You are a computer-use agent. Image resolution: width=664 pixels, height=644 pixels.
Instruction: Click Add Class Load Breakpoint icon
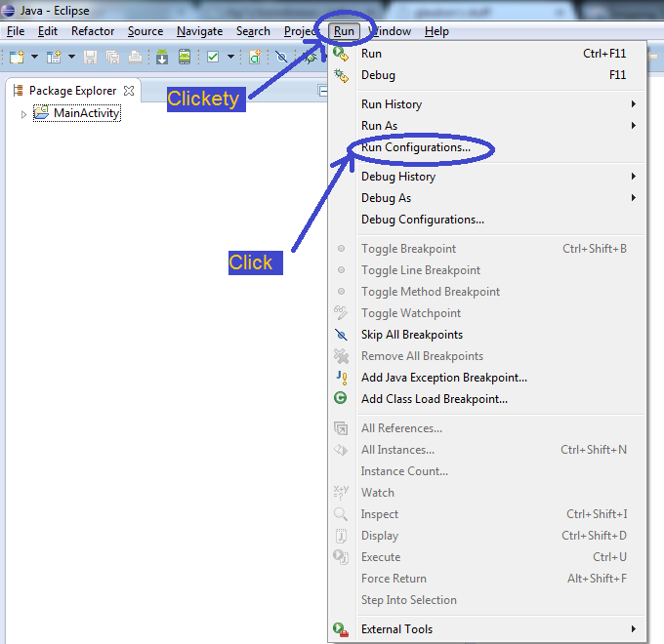[x=341, y=398]
